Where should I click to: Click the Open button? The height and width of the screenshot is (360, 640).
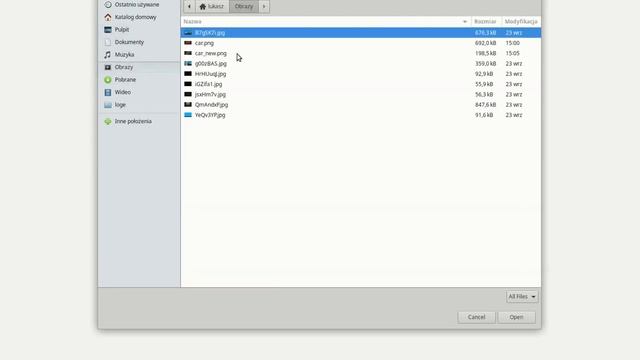tap(516, 317)
